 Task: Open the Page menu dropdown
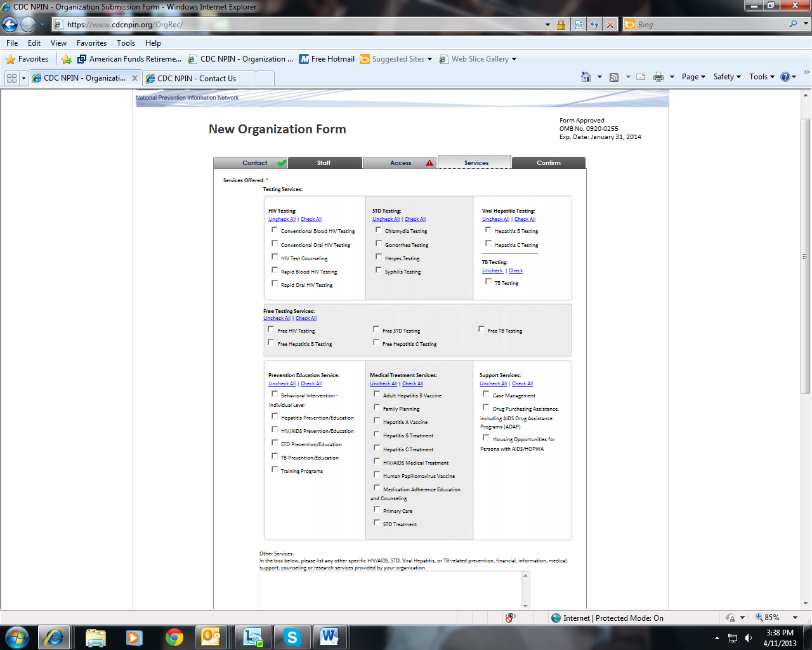click(693, 77)
